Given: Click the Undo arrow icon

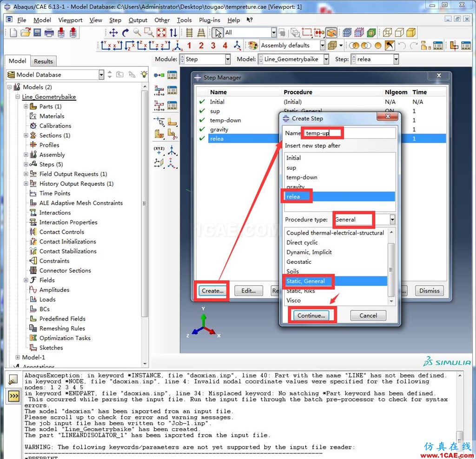Looking at the screenshot, I should (x=402, y=46).
